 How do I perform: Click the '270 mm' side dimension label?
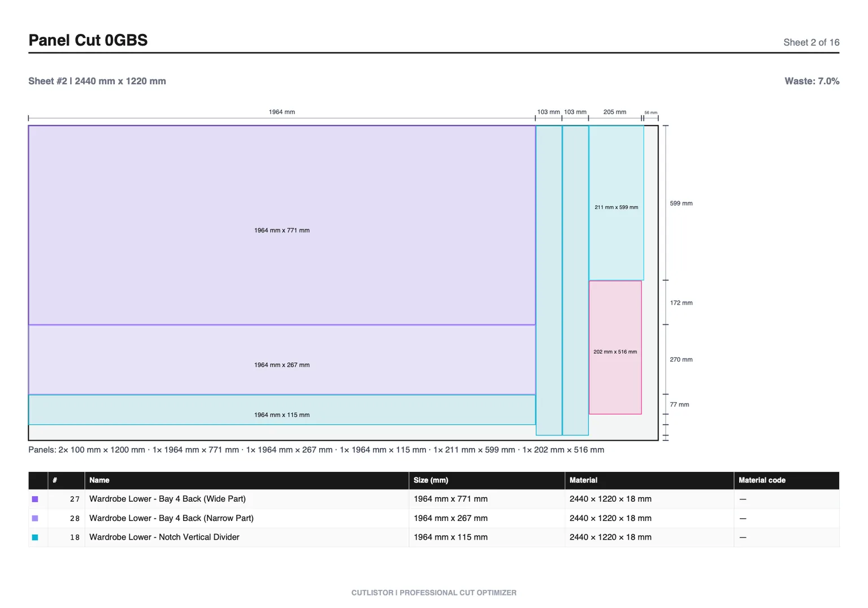click(x=681, y=359)
